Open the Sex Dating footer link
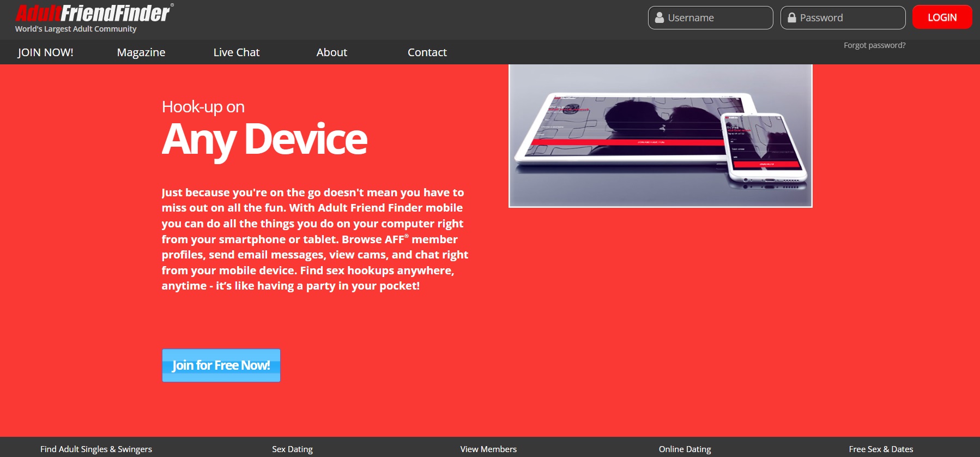980x457 pixels. click(293, 449)
